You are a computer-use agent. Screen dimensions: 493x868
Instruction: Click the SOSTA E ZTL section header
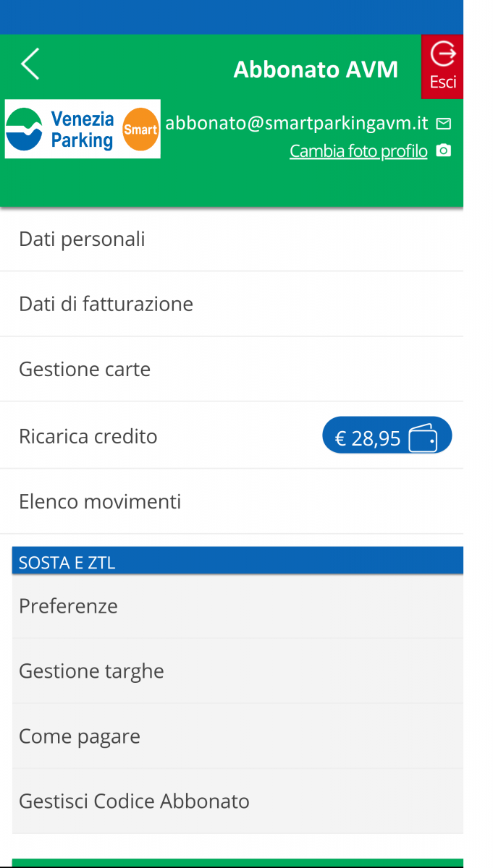(x=67, y=563)
